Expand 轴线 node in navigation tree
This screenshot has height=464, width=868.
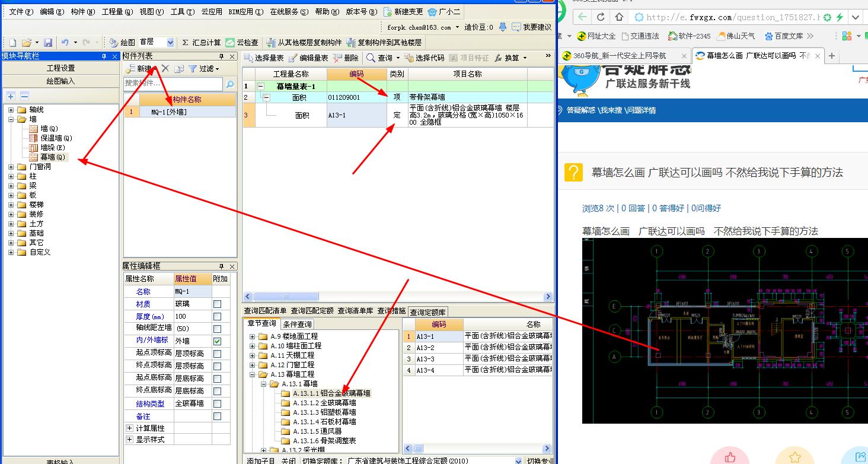pos(11,110)
